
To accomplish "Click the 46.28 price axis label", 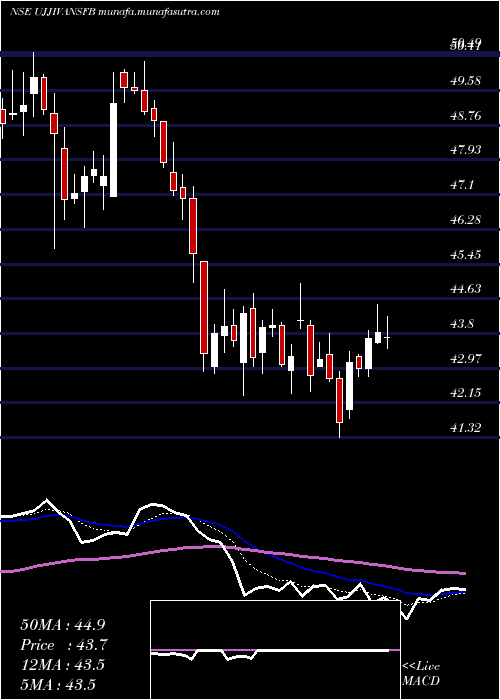I will click(466, 219).
